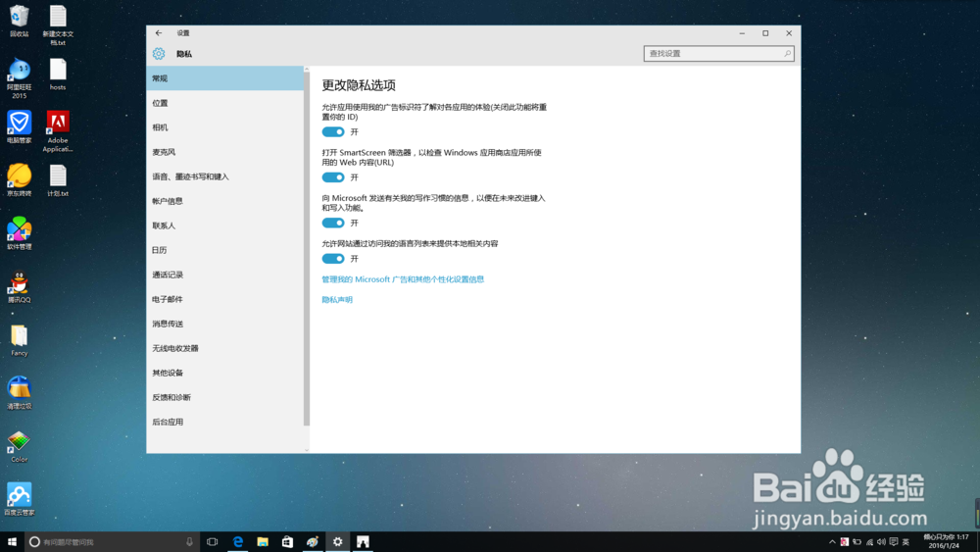Select the 联系人 privacy category
This screenshot has width=980, height=552.
(x=225, y=226)
